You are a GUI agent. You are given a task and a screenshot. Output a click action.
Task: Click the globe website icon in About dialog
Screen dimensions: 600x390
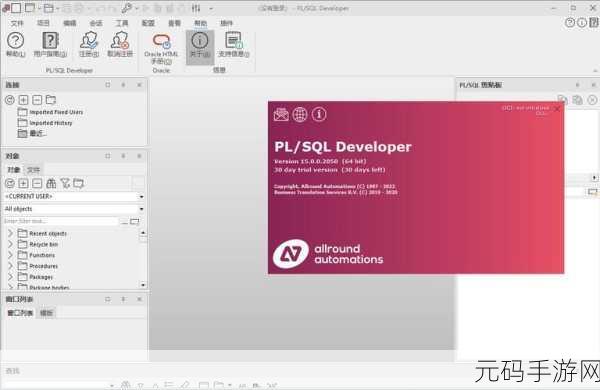[x=300, y=114]
